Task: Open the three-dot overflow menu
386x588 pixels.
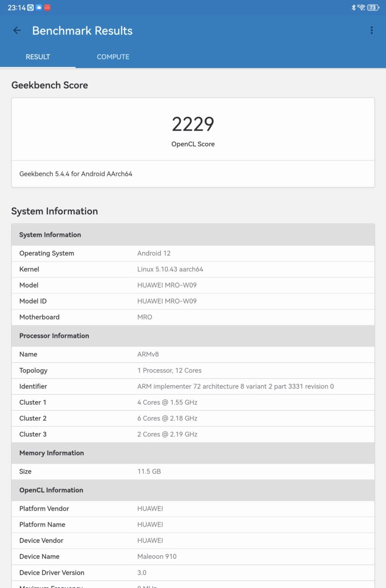Action: coord(371,30)
